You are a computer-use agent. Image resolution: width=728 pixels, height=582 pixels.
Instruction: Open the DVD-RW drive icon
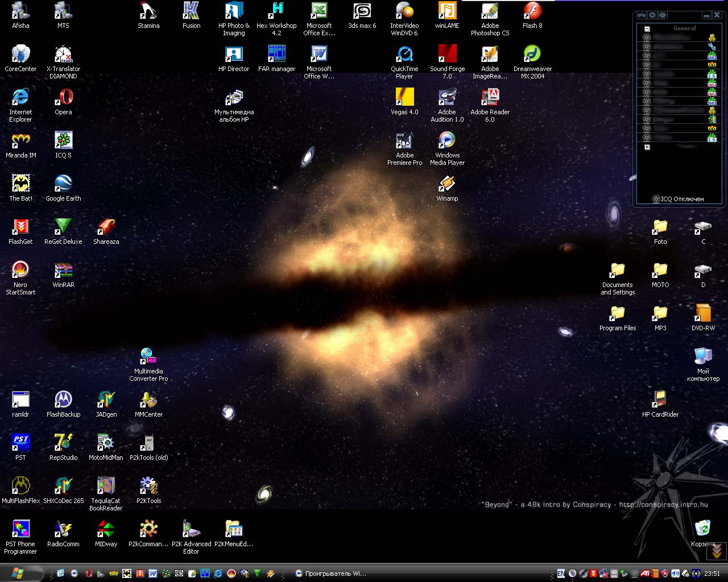pos(703,318)
